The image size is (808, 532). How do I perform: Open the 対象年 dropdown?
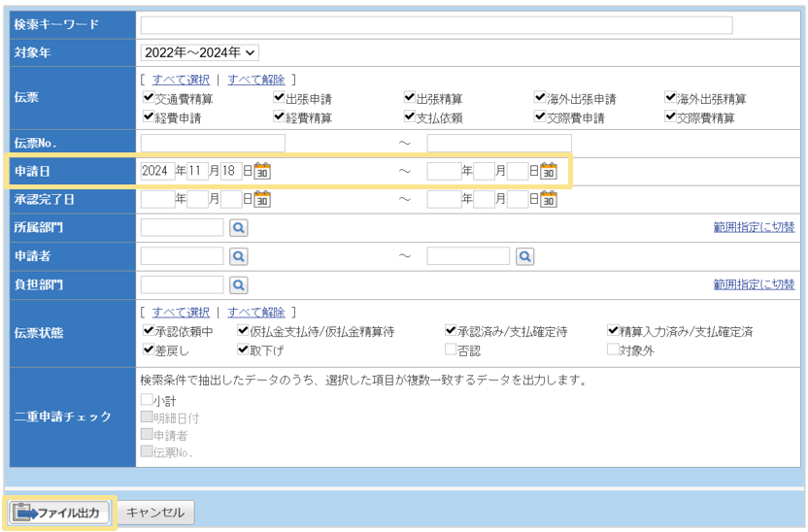199,52
